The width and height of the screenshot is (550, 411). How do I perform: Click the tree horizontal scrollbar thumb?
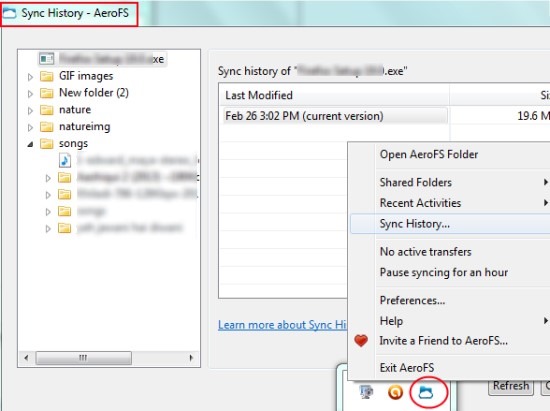pyautogui.click(x=84, y=358)
